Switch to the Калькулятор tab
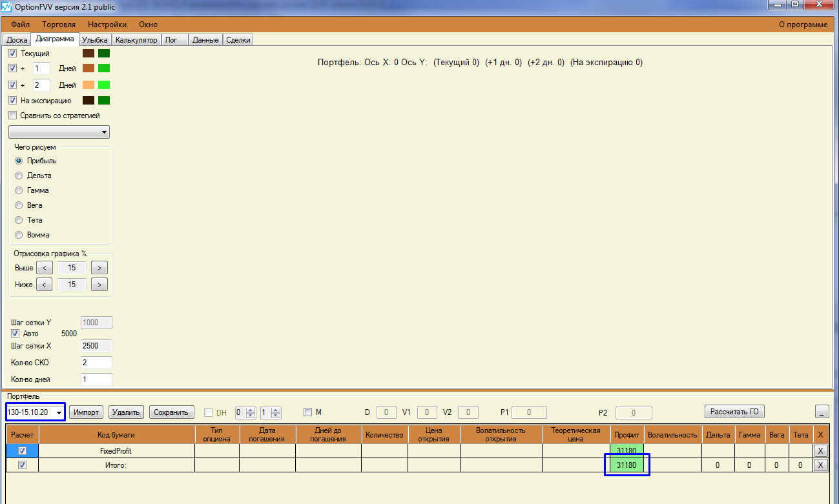 click(136, 40)
